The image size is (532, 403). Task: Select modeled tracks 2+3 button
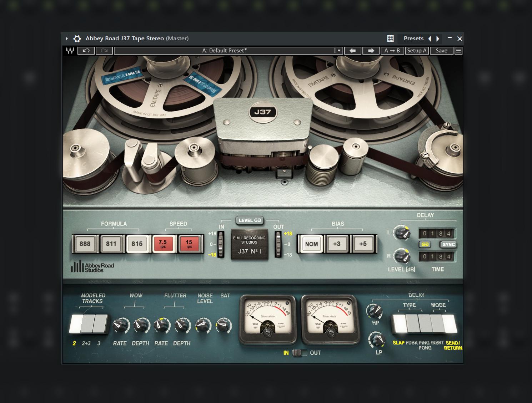click(88, 324)
